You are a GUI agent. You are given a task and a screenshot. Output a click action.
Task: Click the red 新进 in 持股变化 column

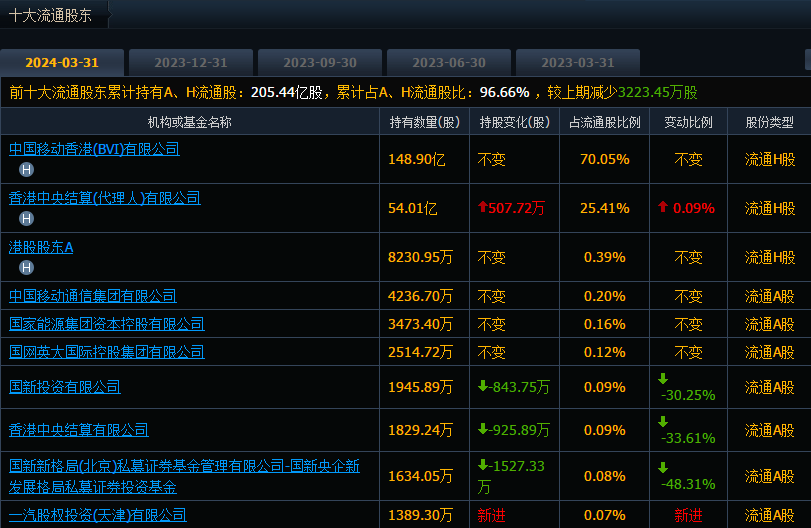coord(491,515)
